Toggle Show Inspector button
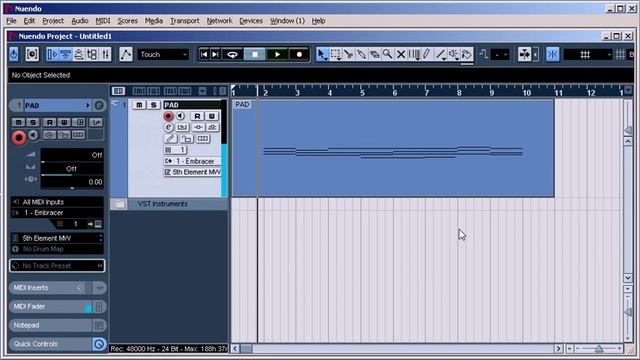The height and width of the screenshot is (360, 640). tap(52, 54)
